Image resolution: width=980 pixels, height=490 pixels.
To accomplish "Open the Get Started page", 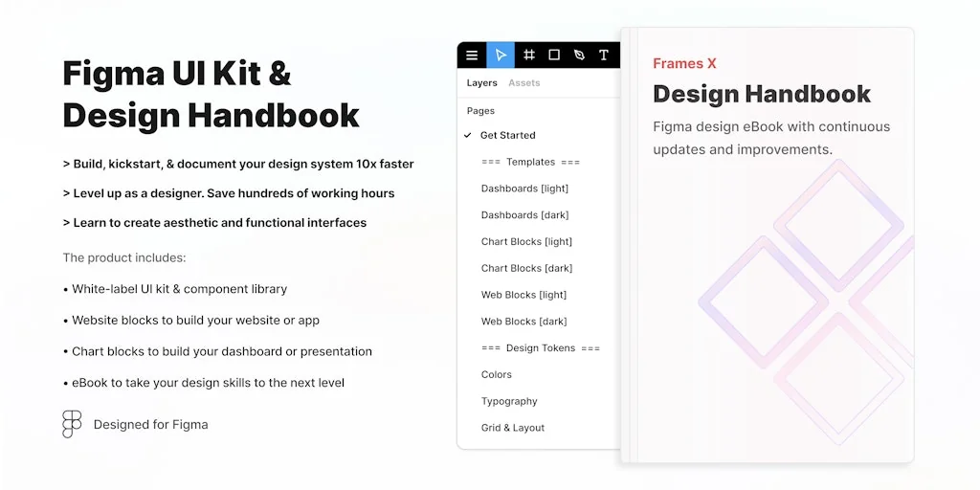I will click(x=507, y=135).
